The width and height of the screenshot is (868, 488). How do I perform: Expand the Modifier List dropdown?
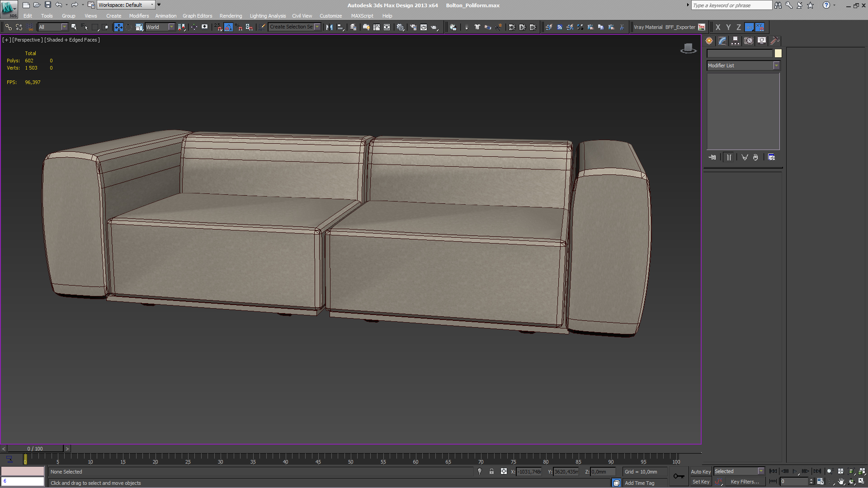click(x=776, y=65)
